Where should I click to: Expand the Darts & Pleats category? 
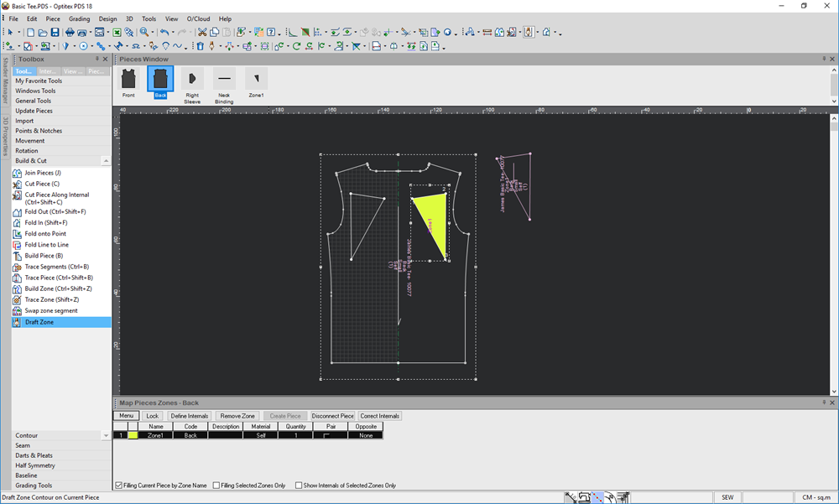tap(34, 455)
